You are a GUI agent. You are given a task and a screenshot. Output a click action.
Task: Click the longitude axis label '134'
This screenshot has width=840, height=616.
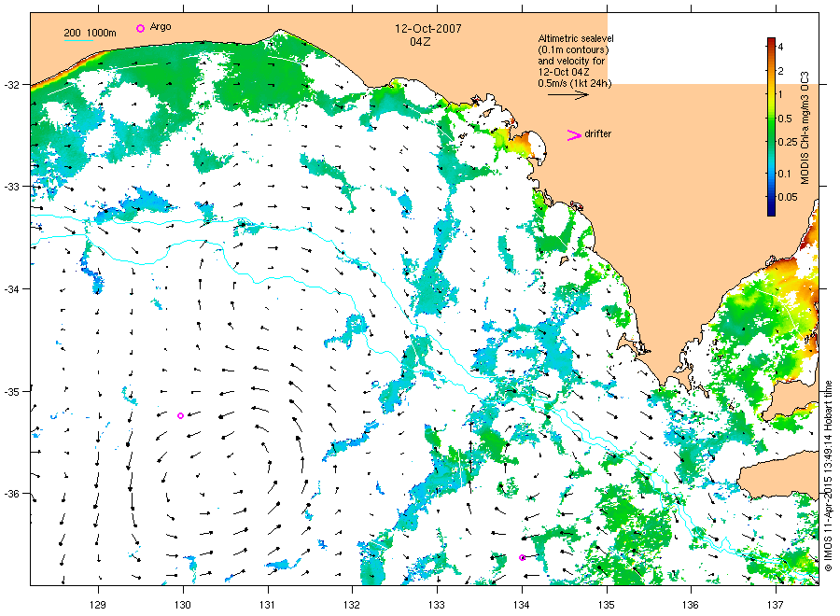click(522, 605)
